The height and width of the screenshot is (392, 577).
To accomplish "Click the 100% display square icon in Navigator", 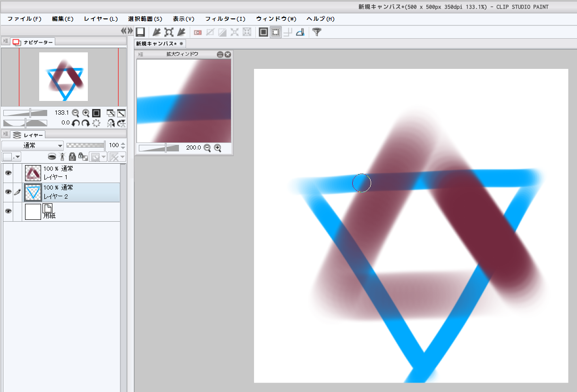I will click(x=96, y=113).
